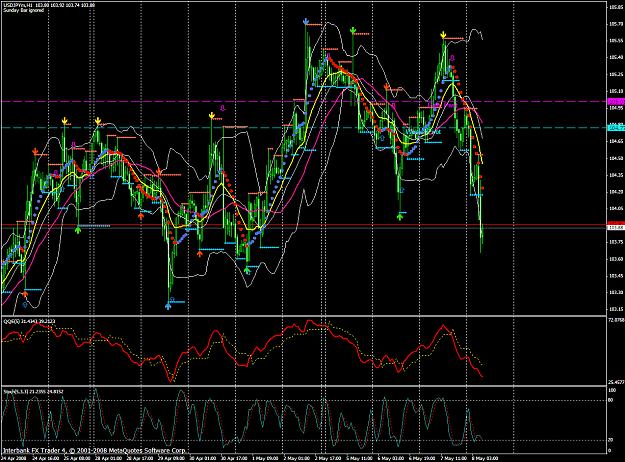Click the 105.10 price axis label
The width and height of the screenshot is (625, 462).
[616, 91]
